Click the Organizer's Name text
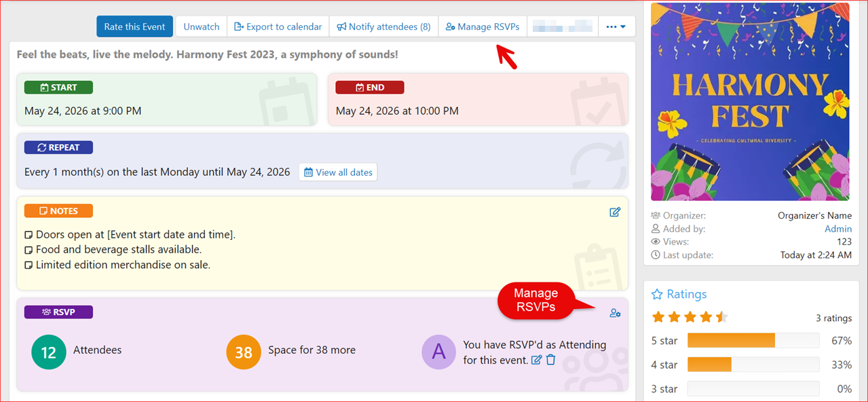This screenshot has width=868, height=402. tap(814, 216)
